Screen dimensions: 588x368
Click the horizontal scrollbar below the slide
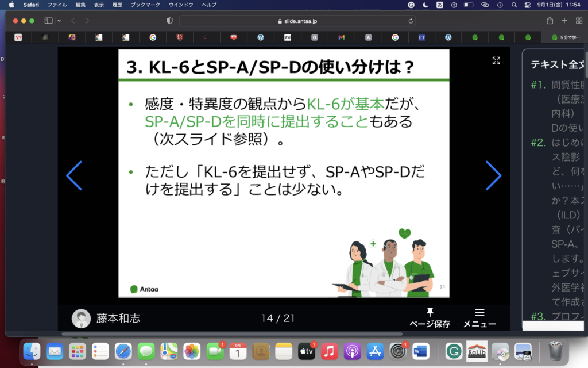point(230,333)
